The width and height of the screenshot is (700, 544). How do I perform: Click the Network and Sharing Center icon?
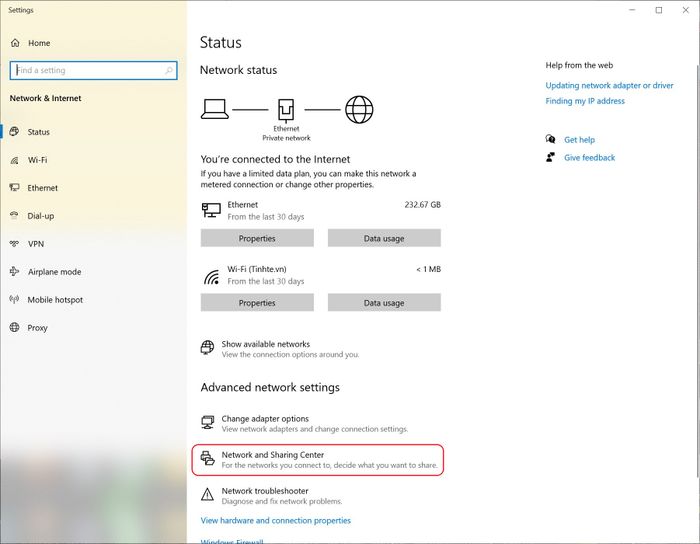(208, 458)
